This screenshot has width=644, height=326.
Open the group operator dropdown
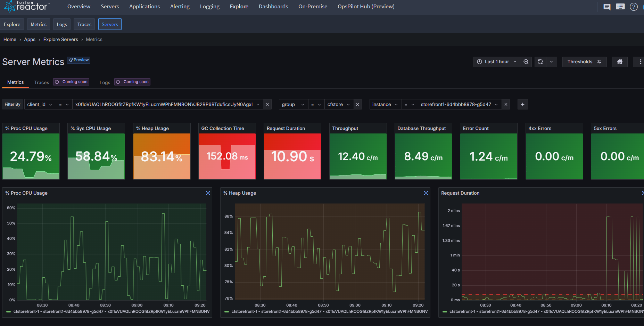tap(316, 105)
